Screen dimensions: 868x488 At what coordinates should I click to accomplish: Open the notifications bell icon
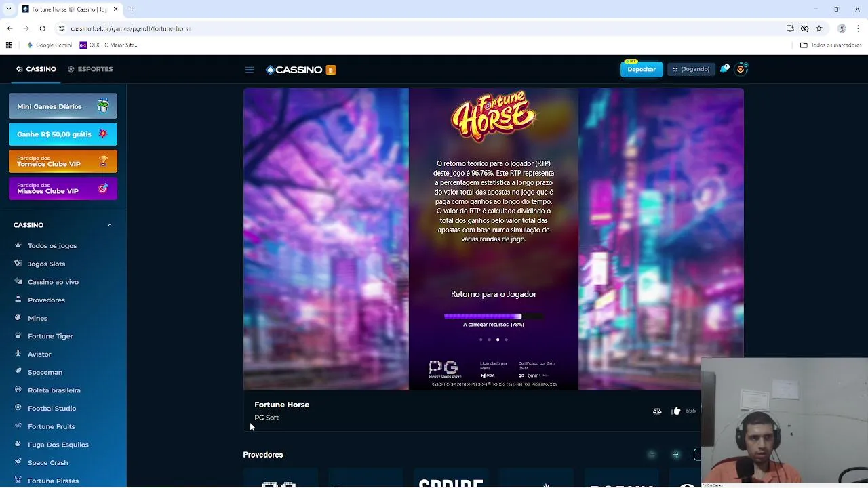[x=724, y=69]
